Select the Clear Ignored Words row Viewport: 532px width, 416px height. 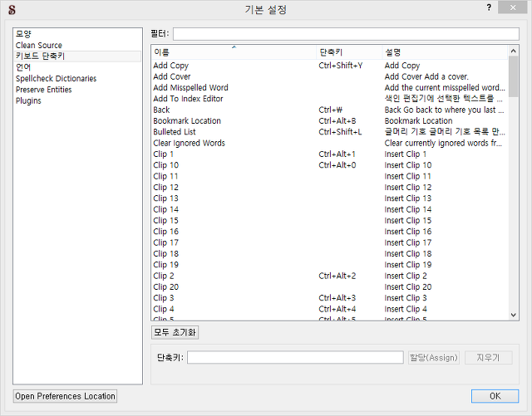tap(329, 143)
